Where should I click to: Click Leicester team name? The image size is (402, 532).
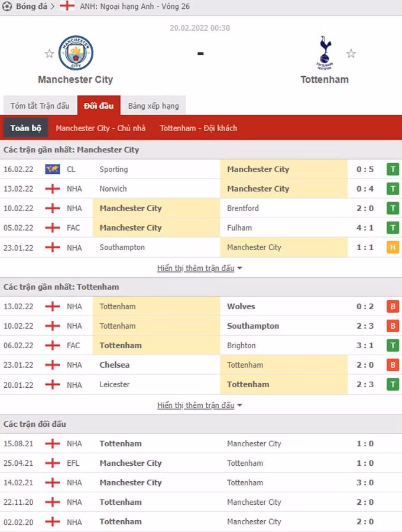[x=115, y=384]
